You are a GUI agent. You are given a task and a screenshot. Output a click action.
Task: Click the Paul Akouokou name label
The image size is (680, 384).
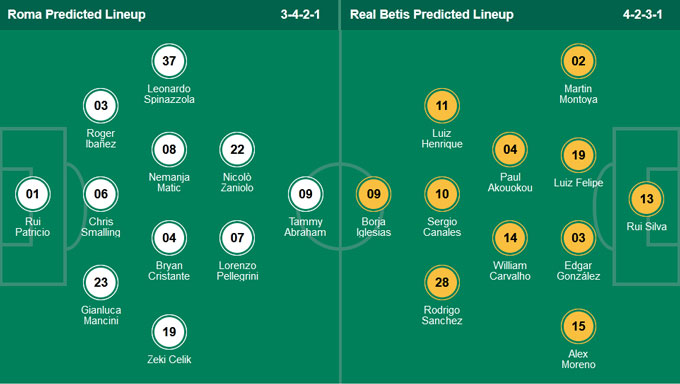(x=510, y=183)
